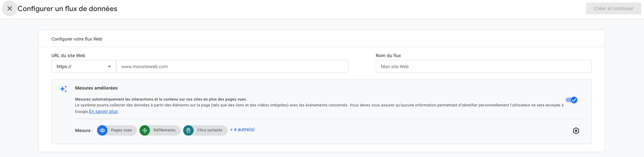Click the Clics sortants mouse icon
This screenshot has width=644, height=157.
[x=188, y=130]
